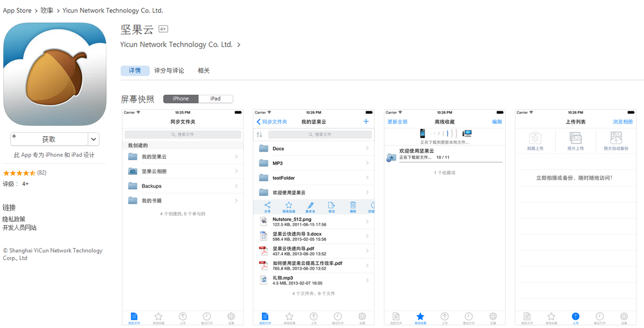
Task: Tap 更新全部 in 离线收藏 screenshot
Action: coord(398,122)
